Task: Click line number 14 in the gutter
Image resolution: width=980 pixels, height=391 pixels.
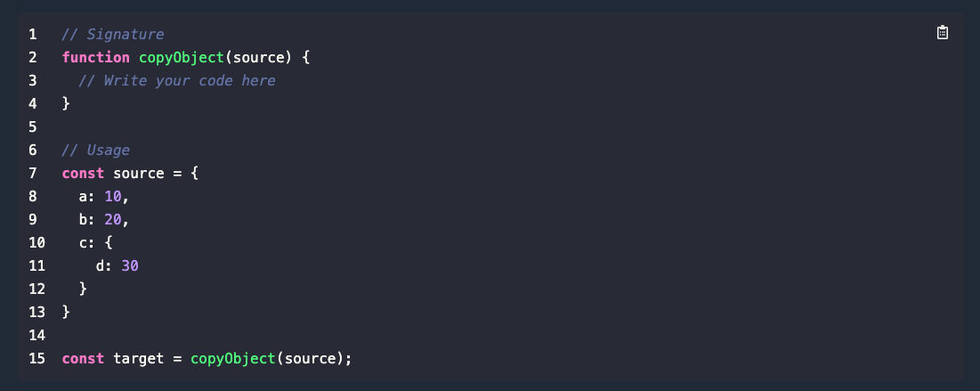Action: tap(36, 335)
